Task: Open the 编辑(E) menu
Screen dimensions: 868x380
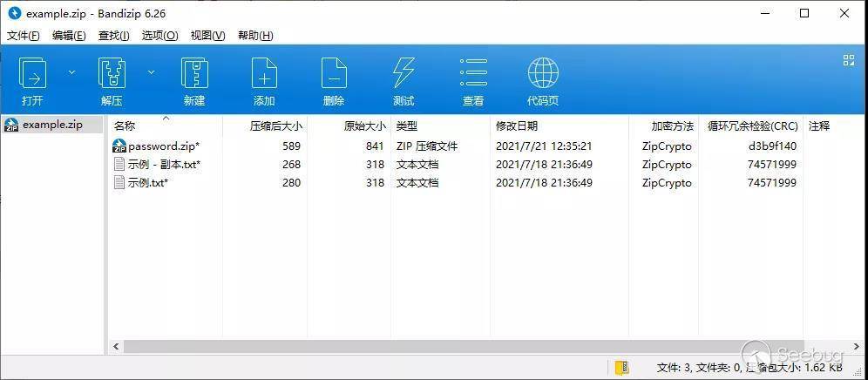Action: (69, 36)
